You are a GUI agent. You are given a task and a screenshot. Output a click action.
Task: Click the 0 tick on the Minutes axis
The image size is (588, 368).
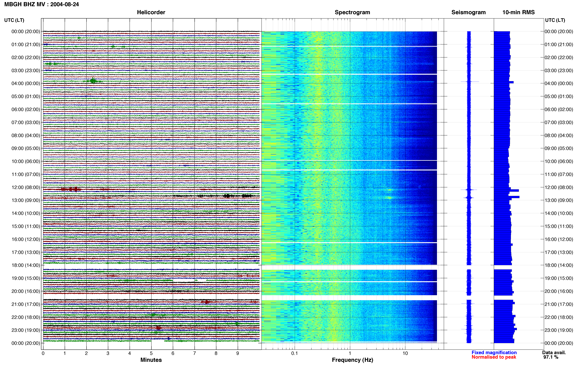tap(43, 353)
